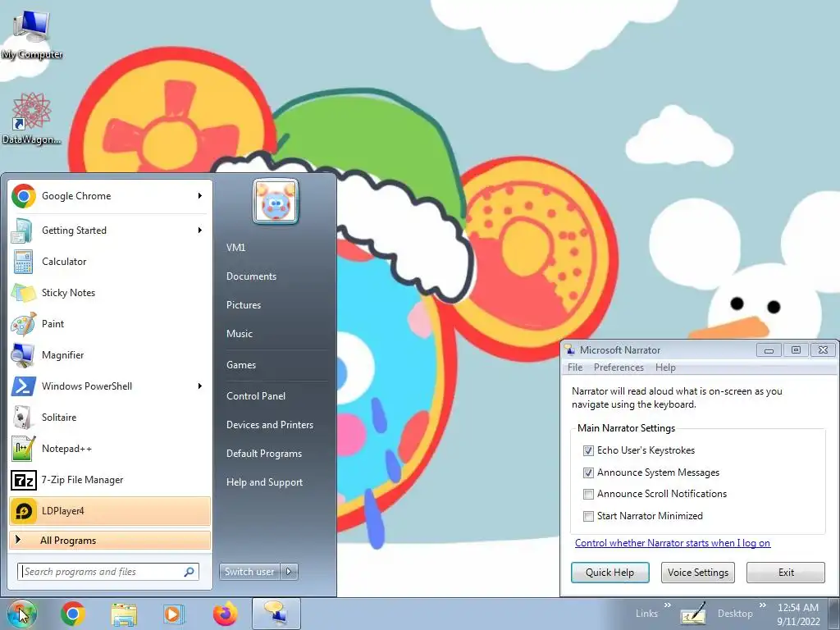Click the Switch user button
Viewport: 840px width, 630px height.
(249, 572)
